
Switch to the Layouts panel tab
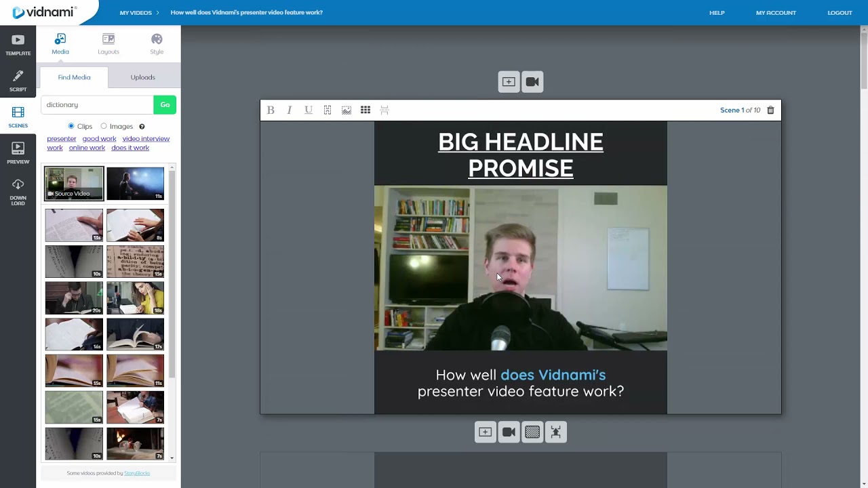(108, 44)
